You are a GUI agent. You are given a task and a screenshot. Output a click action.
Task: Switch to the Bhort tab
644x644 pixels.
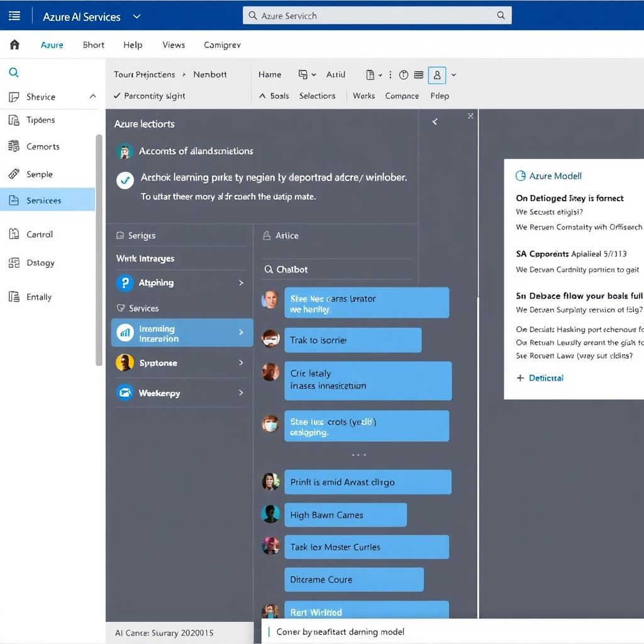[x=93, y=45]
